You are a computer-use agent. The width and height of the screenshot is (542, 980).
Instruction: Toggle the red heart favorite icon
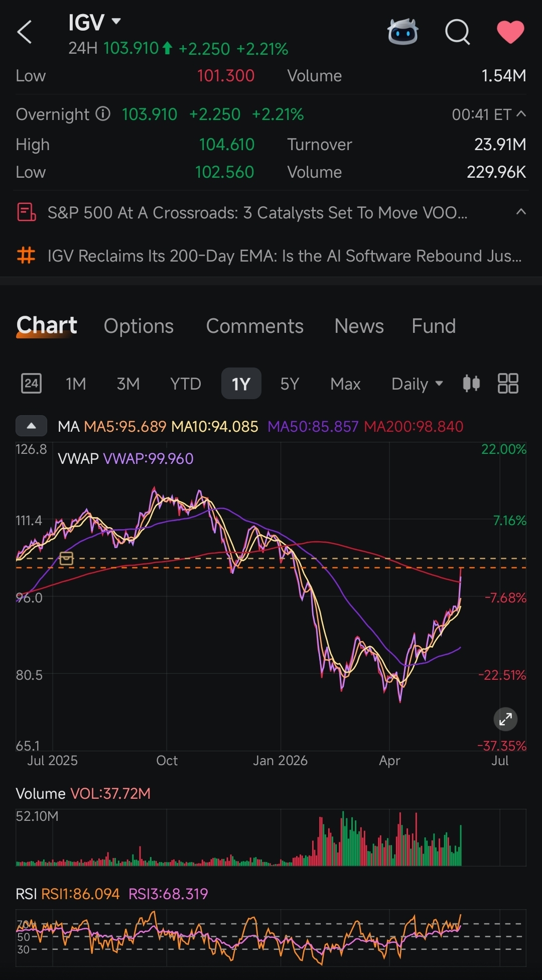[510, 32]
